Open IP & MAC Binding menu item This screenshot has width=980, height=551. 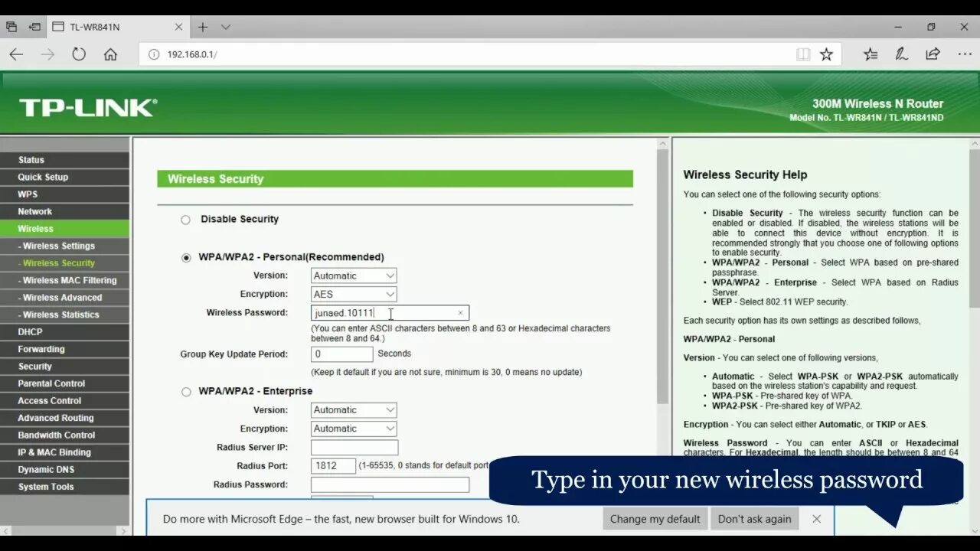tap(64, 452)
